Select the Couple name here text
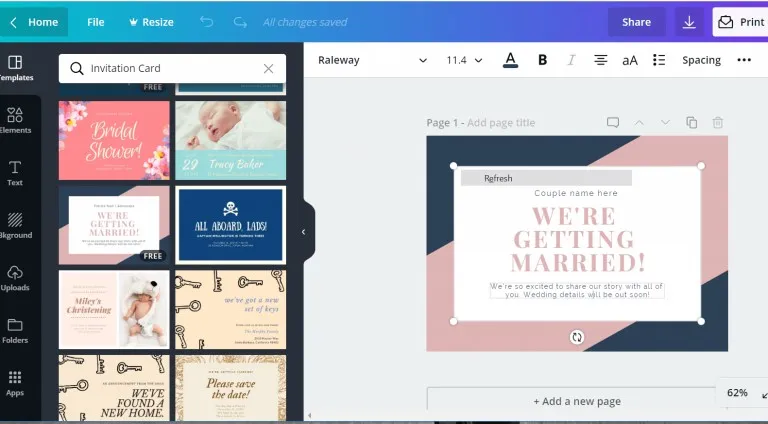768x424 pixels. point(576,193)
